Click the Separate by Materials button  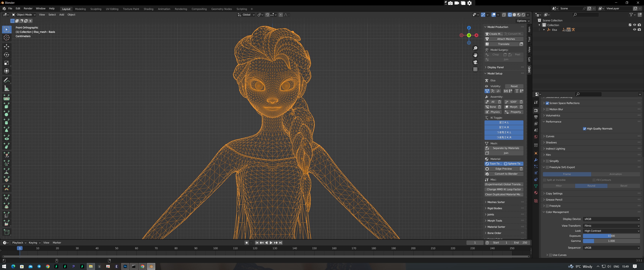504,148
